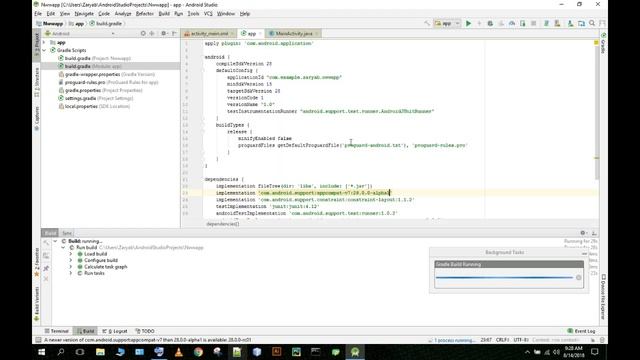
Task: Open the VCS menu
Action: pyautogui.click(x=208, y=14)
